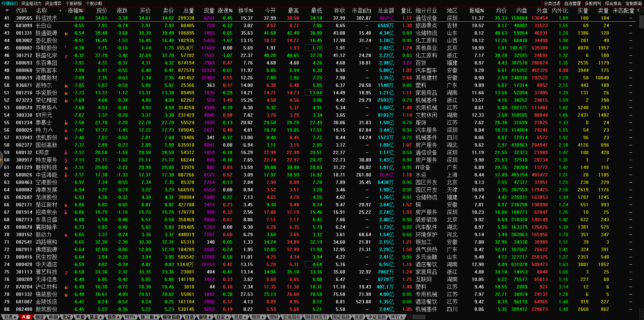Click the dropdown triangle before the 代码 column
Screen dimensions: 644x320
click(7, 11)
